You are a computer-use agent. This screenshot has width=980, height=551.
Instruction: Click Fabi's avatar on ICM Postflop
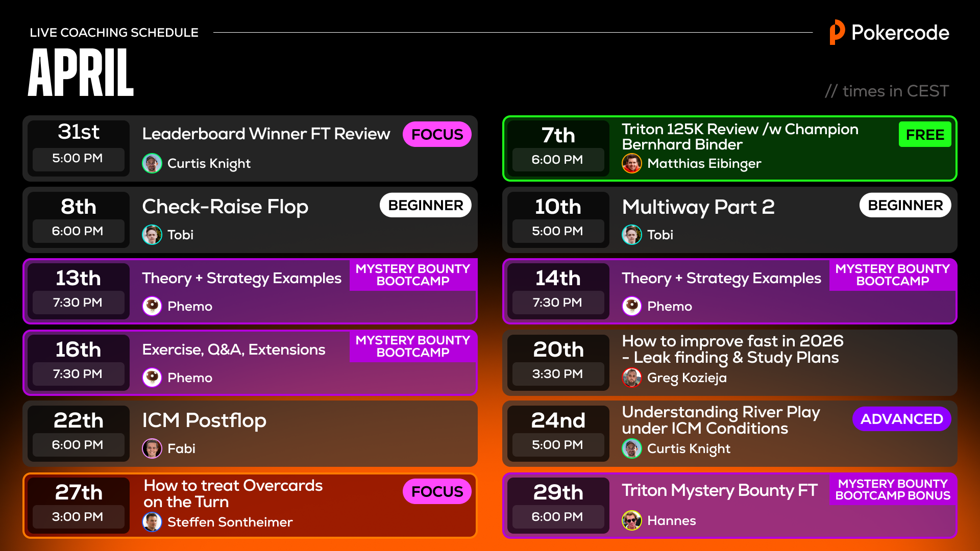[152, 448]
